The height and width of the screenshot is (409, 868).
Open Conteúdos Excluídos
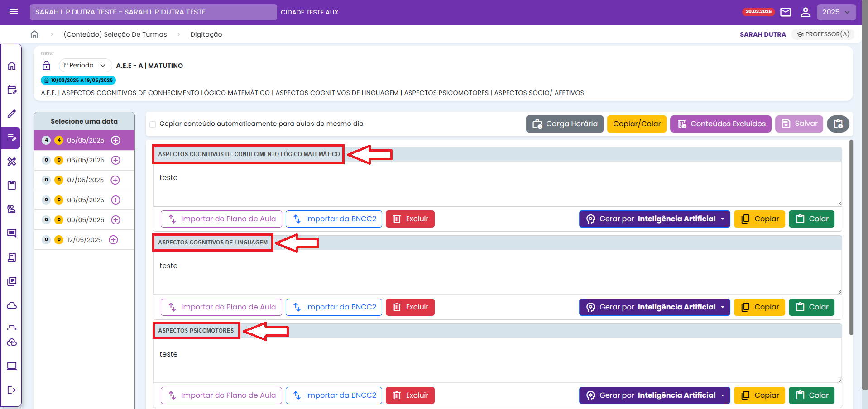[720, 124]
